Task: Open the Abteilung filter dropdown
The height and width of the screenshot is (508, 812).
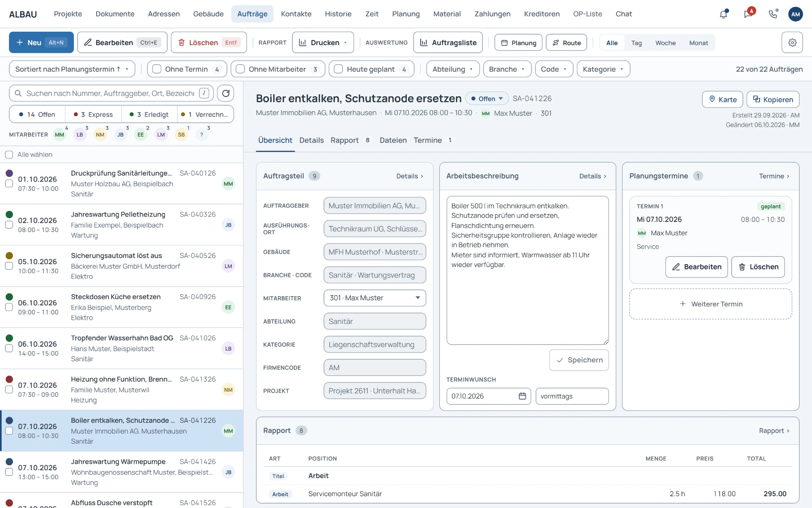Action: point(453,69)
